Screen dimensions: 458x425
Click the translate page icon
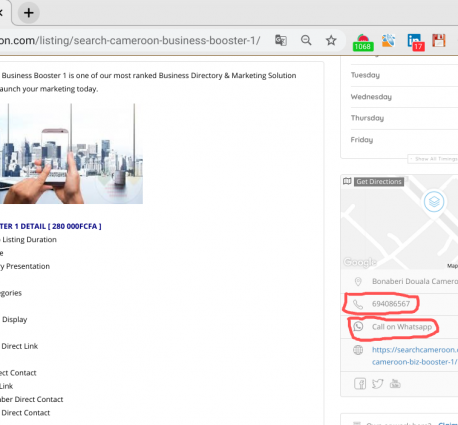pos(281,40)
